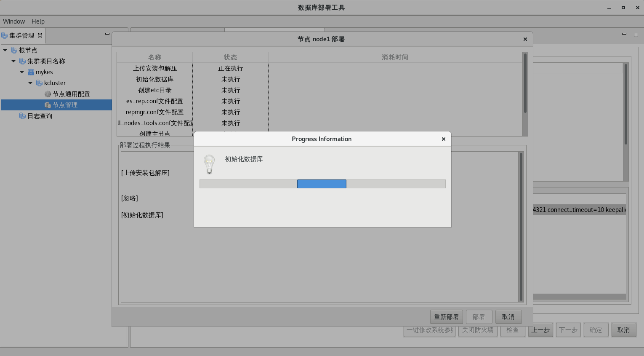The height and width of the screenshot is (356, 644).
Task: Open the Help menu
Action: [38, 21]
